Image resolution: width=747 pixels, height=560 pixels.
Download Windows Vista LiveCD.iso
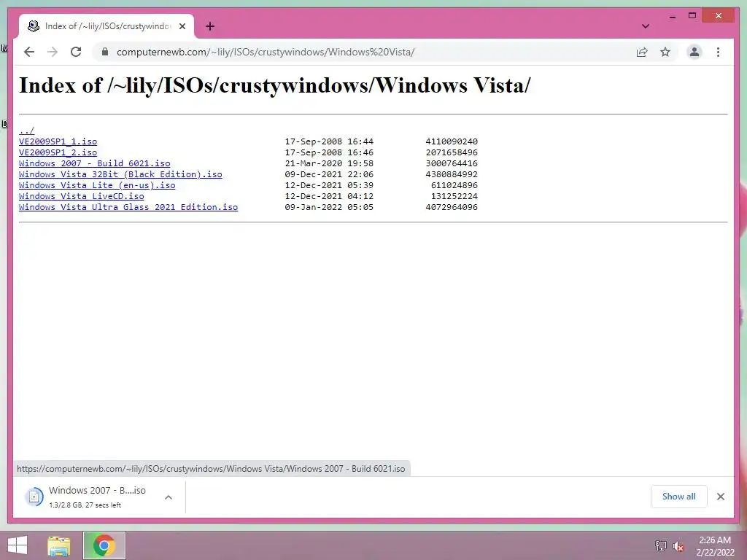click(82, 196)
